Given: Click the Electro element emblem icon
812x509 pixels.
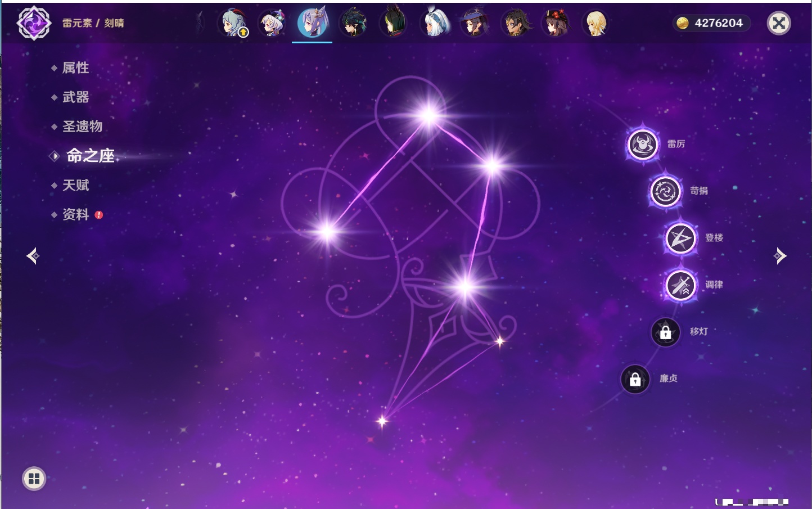Looking at the screenshot, I should click(x=34, y=23).
